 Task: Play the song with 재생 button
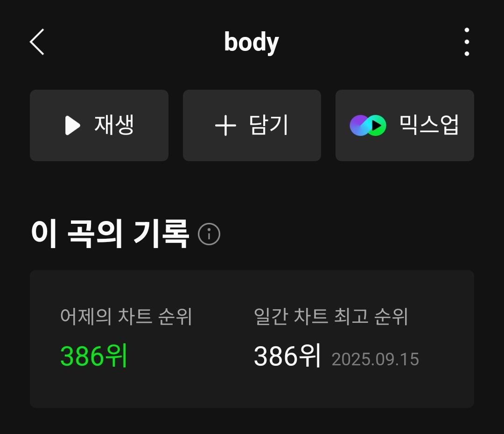(99, 126)
